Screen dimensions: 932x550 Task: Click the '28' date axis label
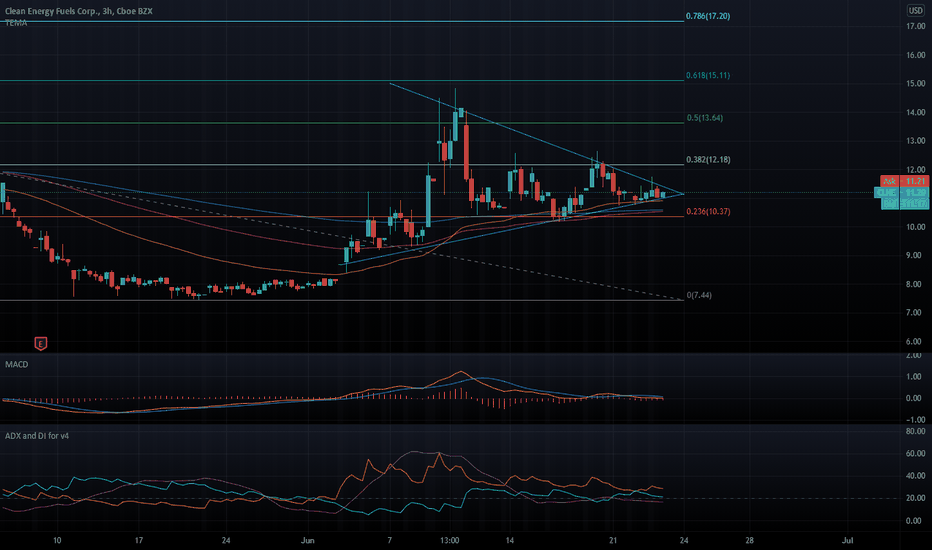click(750, 540)
